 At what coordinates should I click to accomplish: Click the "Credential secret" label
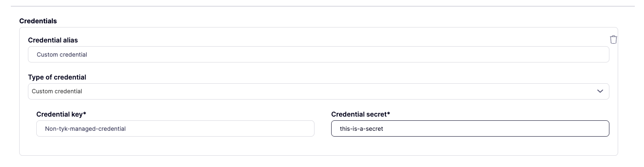click(x=358, y=114)
